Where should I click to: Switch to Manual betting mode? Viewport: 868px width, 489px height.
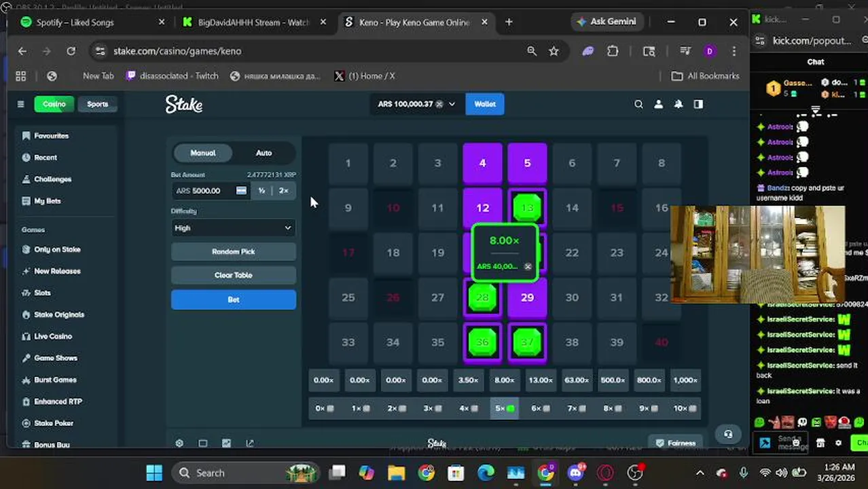(202, 153)
